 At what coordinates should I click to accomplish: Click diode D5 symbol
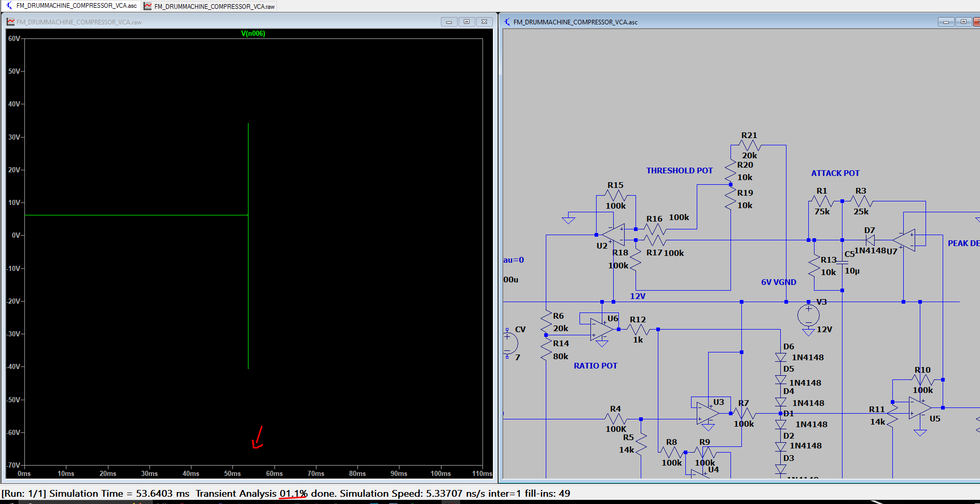781,380
